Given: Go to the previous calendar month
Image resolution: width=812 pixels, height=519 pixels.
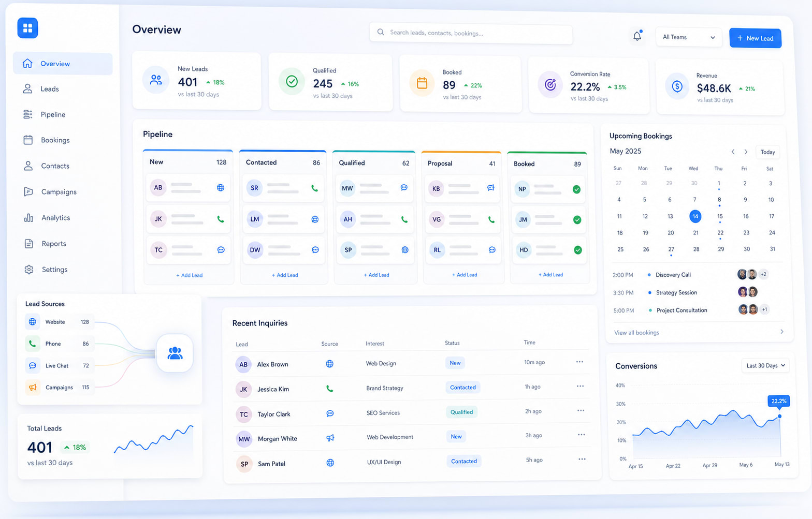Looking at the screenshot, I should [733, 152].
